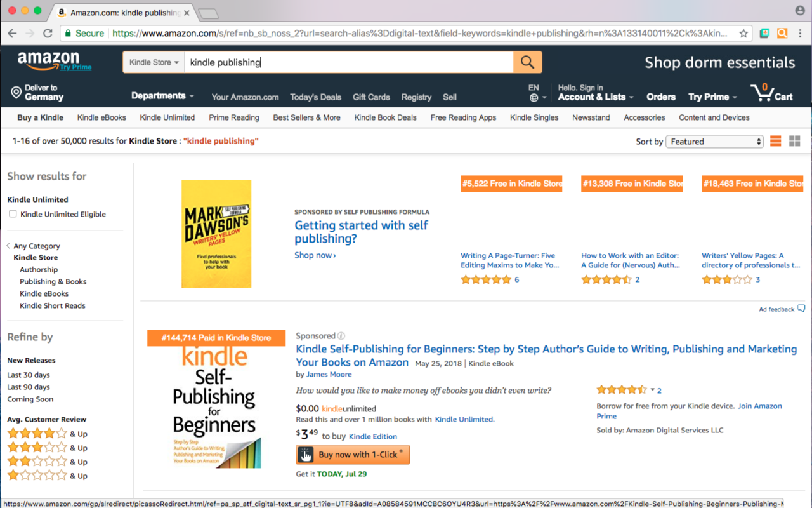This screenshot has height=508, width=812.
Task: Open How to Work with an Editor link
Action: pyautogui.click(x=631, y=260)
